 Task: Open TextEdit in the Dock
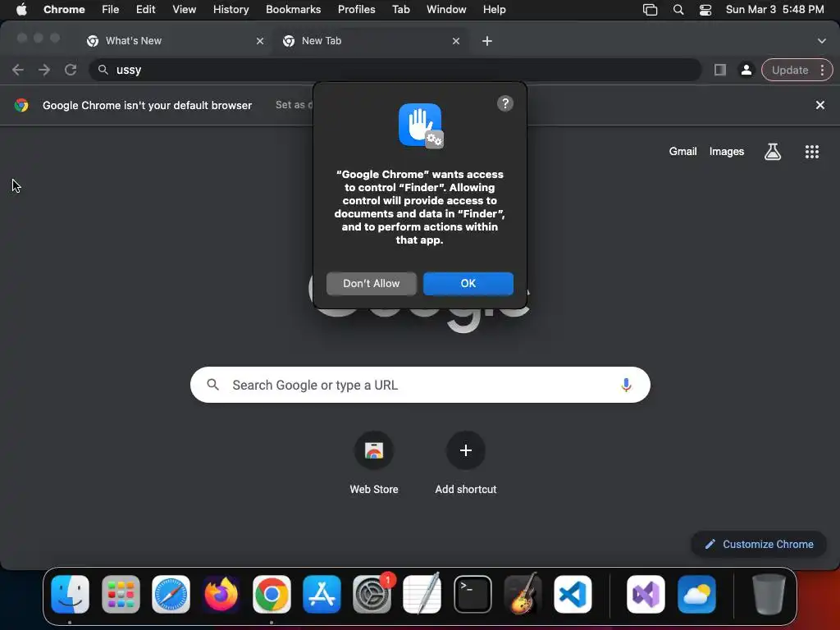(422, 594)
